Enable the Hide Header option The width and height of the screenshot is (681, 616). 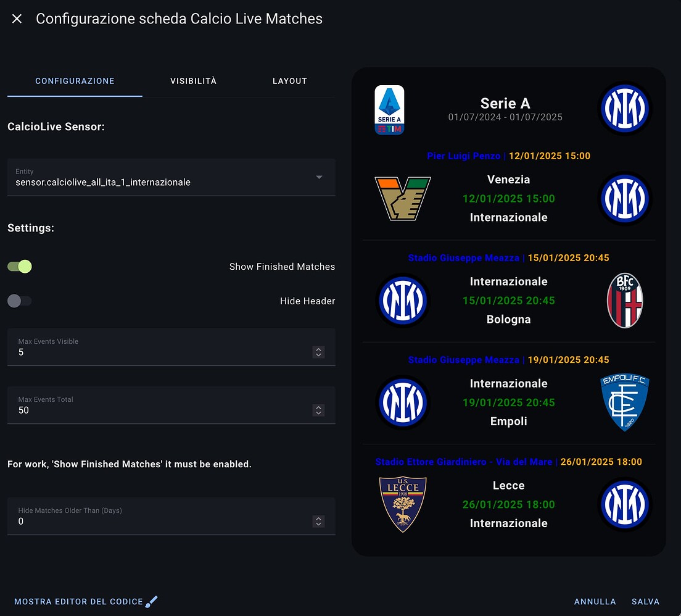pos(19,301)
